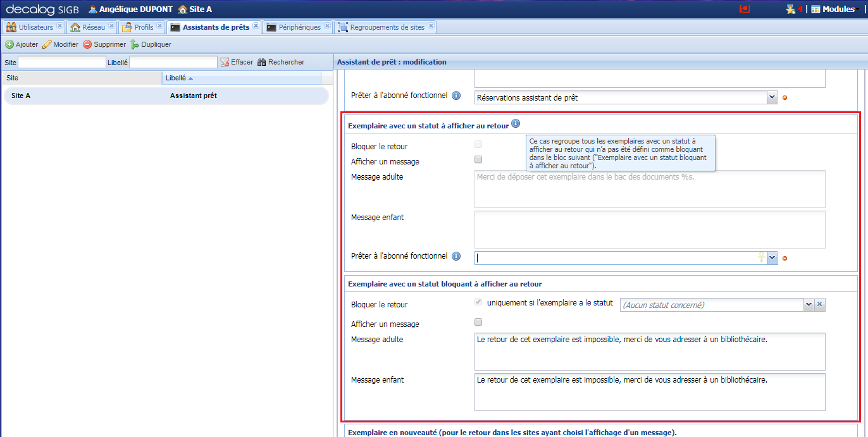Screen dimensions: 868x437
Task: Expand the Réservations assistant de prêt dropdown
Action: (772, 97)
